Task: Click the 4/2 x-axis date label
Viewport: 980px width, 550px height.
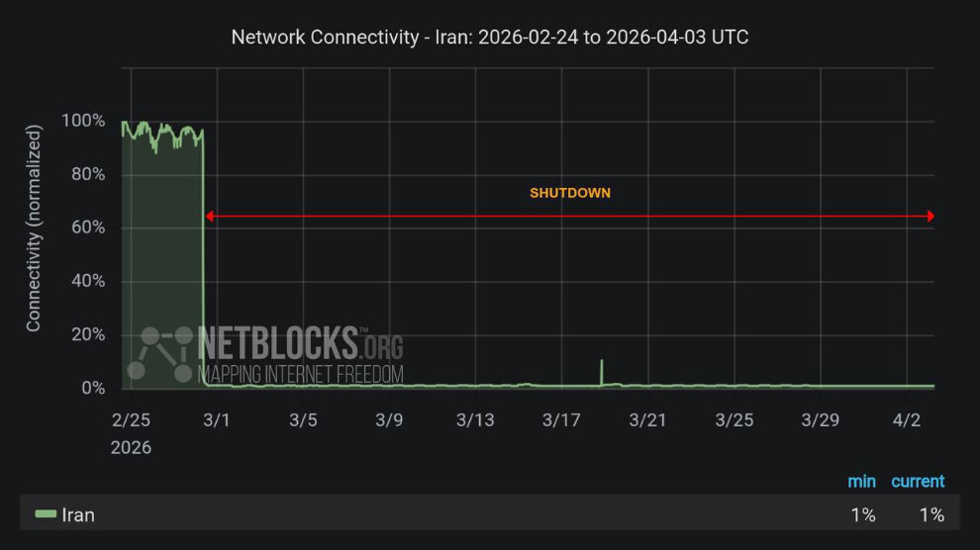Action: coord(907,420)
